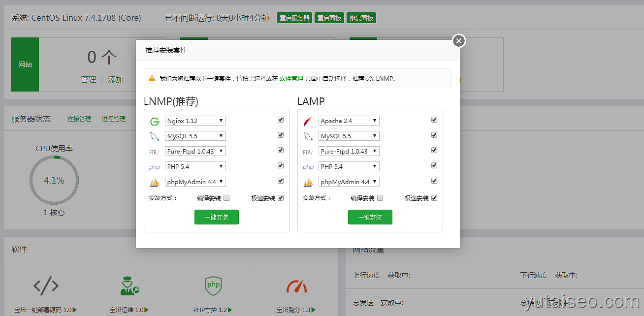644x316 pixels.
Task: Uncheck LNMP phpMyAdmin 4.4 checkbox
Action: [x=281, y=181]
